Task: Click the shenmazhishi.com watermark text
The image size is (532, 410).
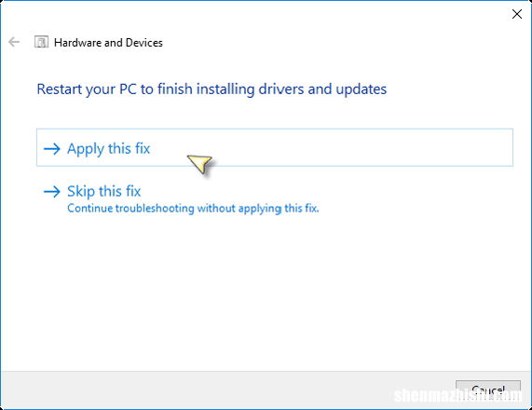Action: tap(457, 395)
